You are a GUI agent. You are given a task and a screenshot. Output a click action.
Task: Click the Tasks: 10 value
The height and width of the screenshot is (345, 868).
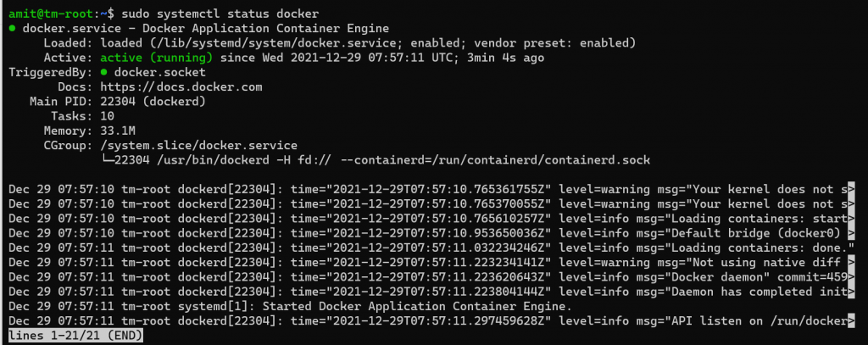click(x=108, y=116)
